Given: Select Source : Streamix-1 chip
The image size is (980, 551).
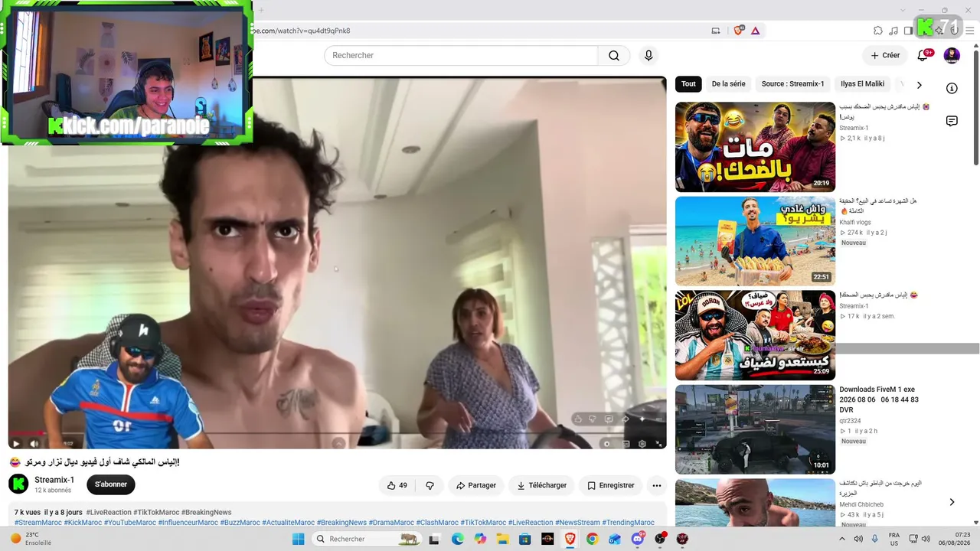Looking at the screenshot, I should (x=792, y=84).
